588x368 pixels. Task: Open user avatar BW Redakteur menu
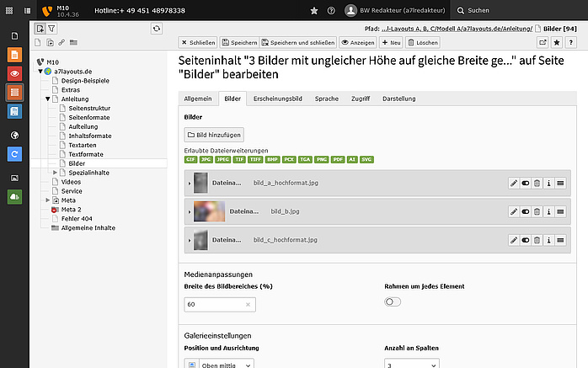395,10
